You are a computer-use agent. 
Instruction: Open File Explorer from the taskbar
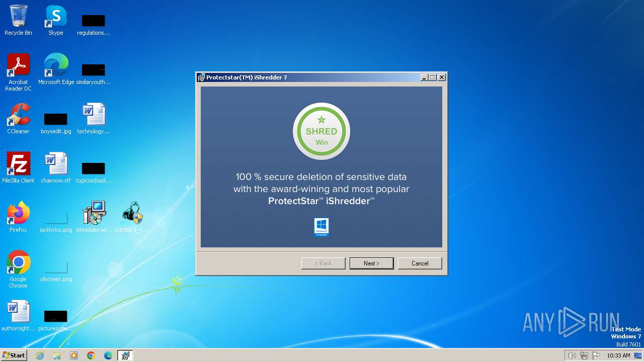point(57,355)
